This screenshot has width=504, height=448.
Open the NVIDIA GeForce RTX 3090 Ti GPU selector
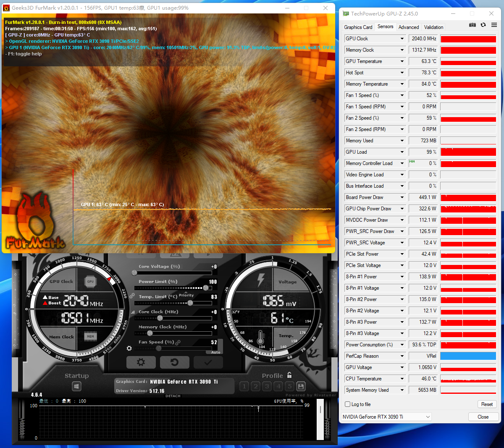click(x=386, y=417)
